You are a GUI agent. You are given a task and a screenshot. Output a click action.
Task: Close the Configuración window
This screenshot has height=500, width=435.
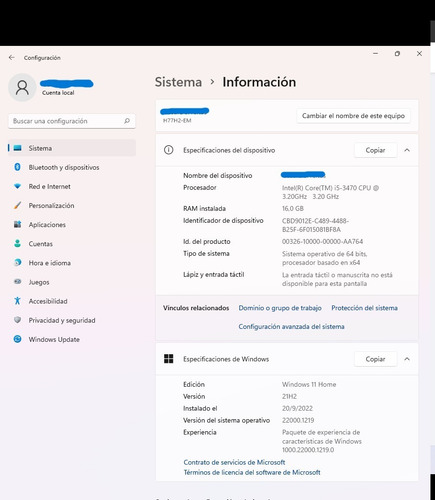click(x=419, y=53)
